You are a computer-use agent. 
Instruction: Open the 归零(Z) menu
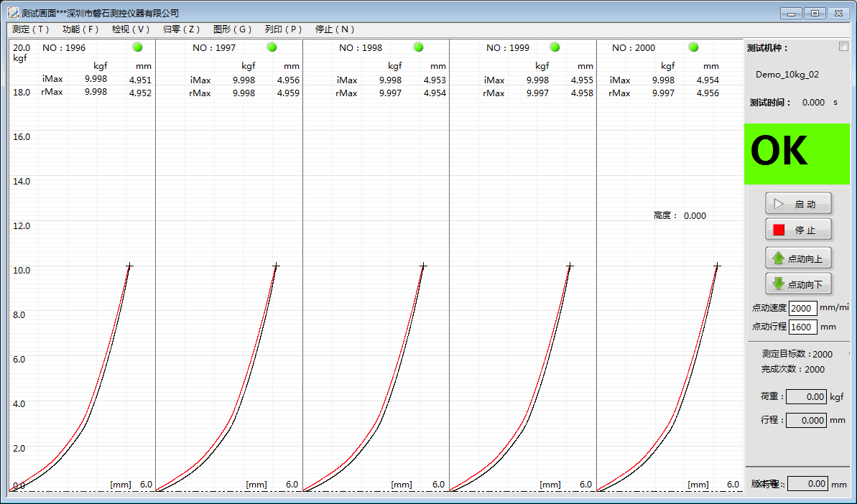click(181, 29)
